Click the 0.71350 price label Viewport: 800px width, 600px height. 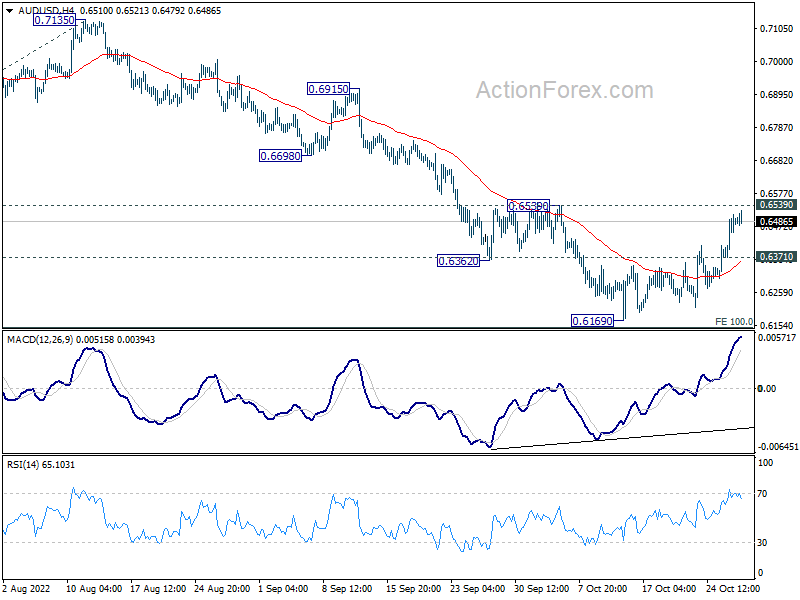click(x=55, y=20)
